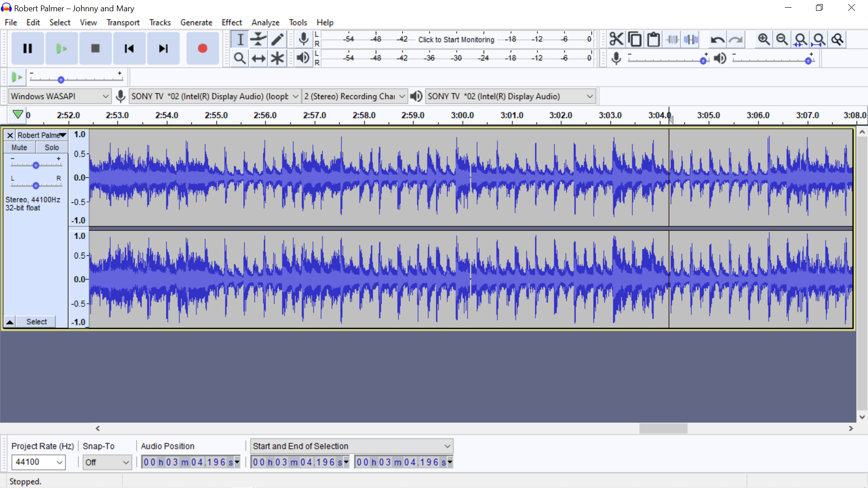Open the Robert Palmer track name menu

[42, 135]
